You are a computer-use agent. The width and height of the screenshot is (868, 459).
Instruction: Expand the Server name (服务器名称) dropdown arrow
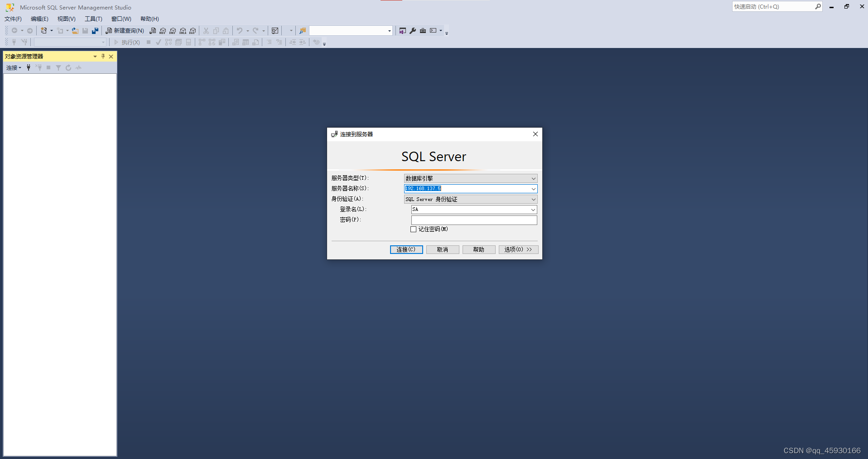pos(533,189)
